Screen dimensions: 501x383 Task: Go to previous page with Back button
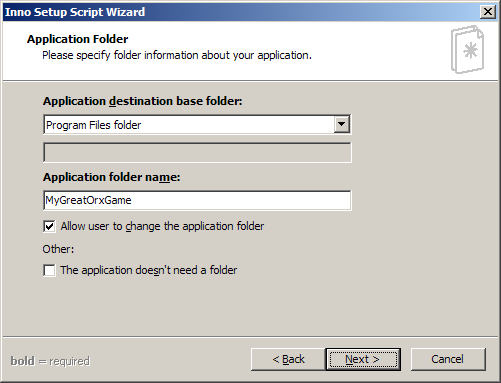288,359
